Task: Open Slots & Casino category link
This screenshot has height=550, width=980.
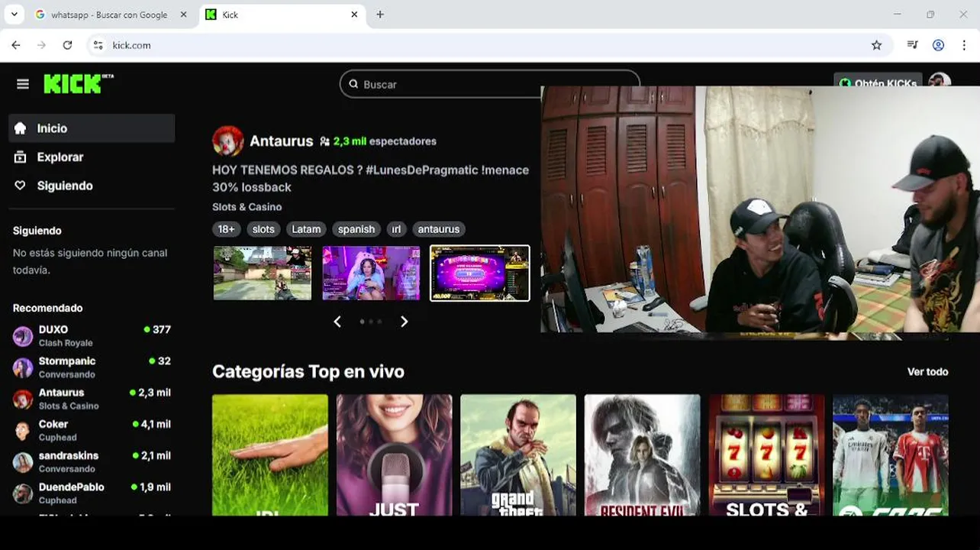Action: pos(247,207)
